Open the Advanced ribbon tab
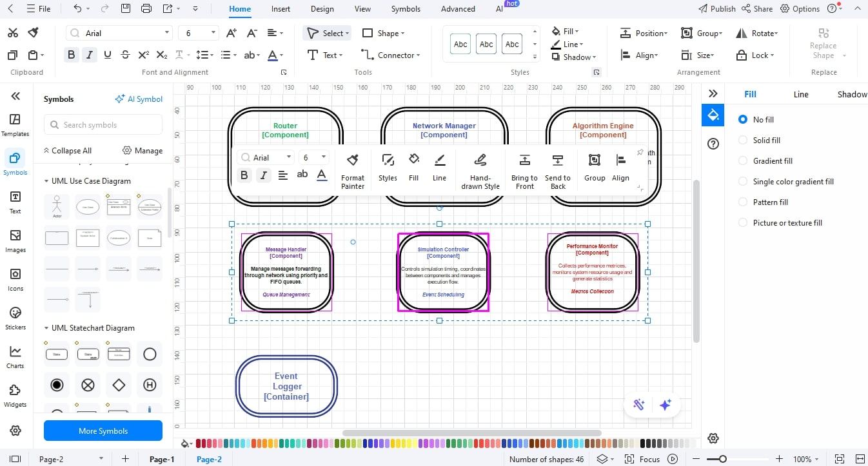 (x=458, y=9)
